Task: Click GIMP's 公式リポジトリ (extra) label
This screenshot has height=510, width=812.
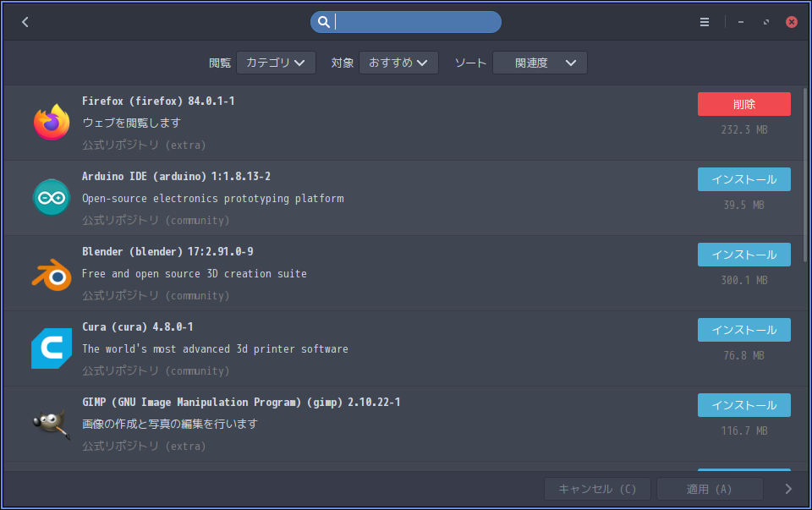Action: (x=144, y=446)
